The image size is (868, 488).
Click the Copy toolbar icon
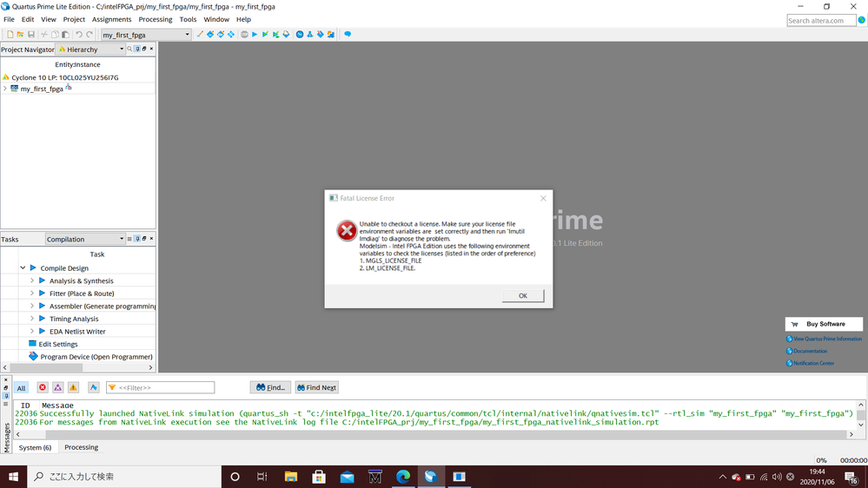[x=55, y=35]
